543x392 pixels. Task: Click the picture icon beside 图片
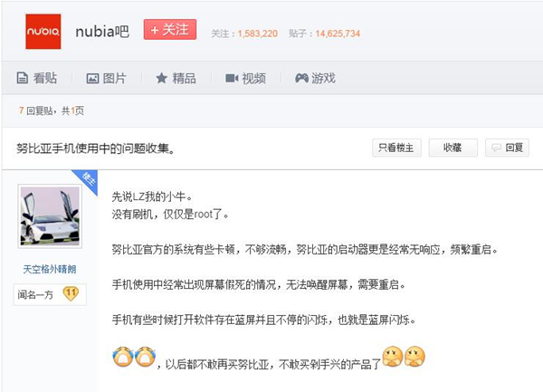(x=92, y=78)
